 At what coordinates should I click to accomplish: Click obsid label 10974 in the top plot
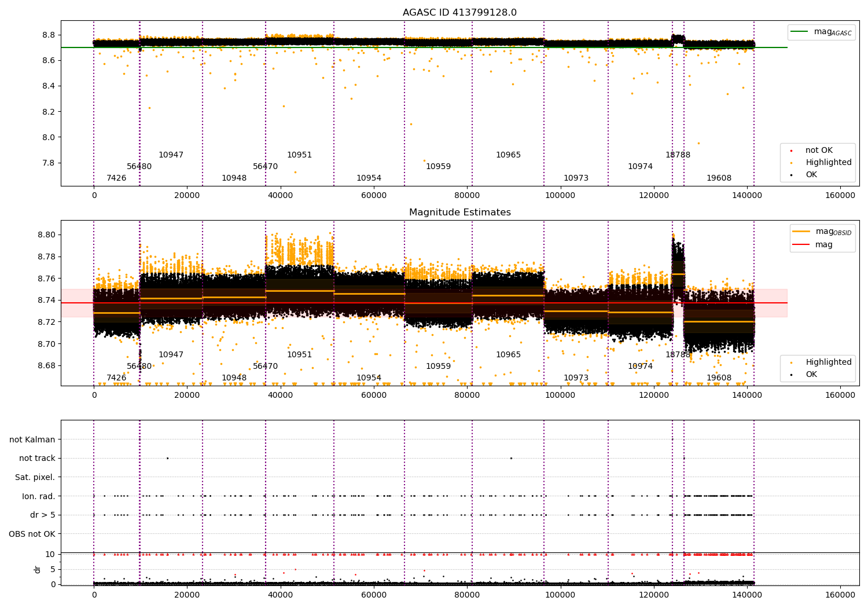pos(640,166)
